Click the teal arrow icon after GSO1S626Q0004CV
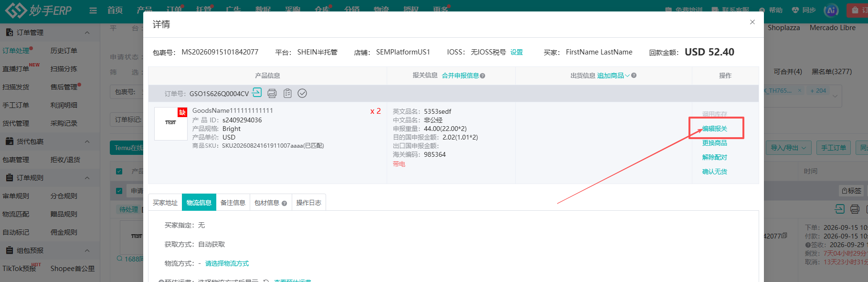868x282 pixels. pyautogui.click(x=257, y=92)
